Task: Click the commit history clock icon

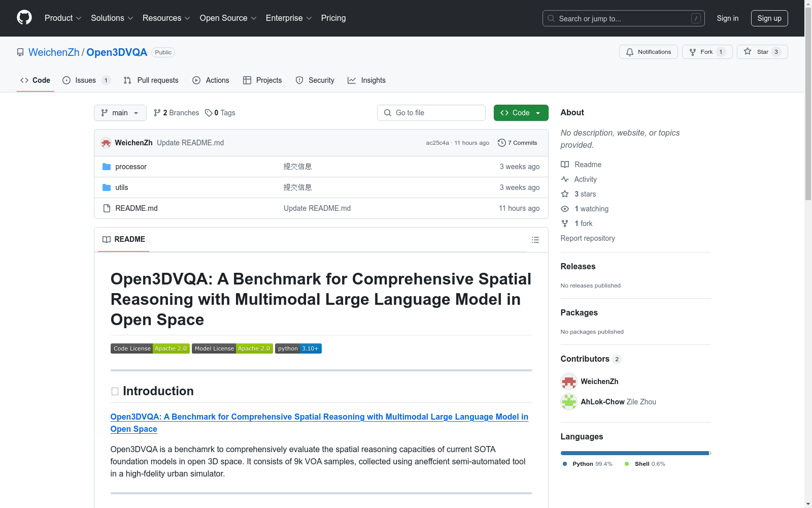Action: [502, 143]
